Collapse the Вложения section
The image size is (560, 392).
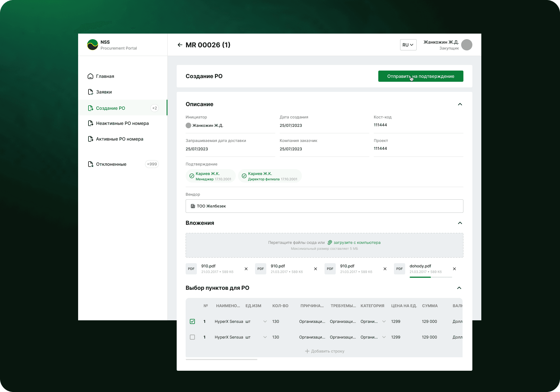(460, 223)
